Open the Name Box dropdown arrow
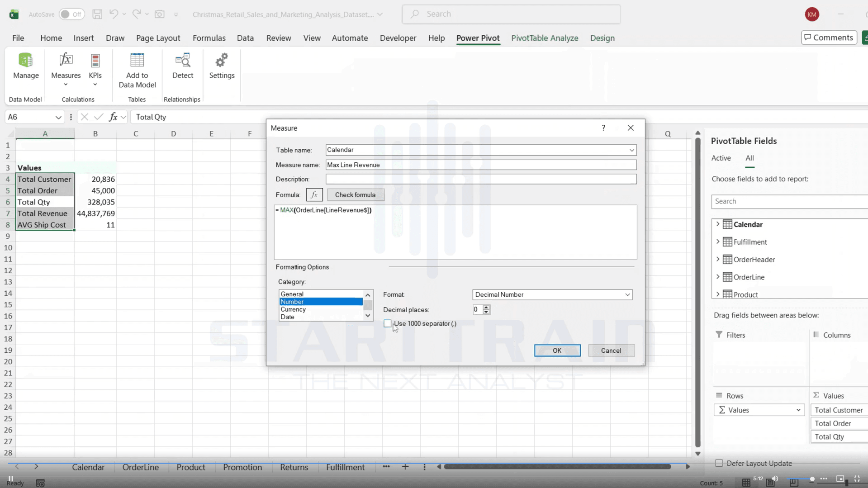This screenshot has height=488, width=868. (x=58, y=117)
